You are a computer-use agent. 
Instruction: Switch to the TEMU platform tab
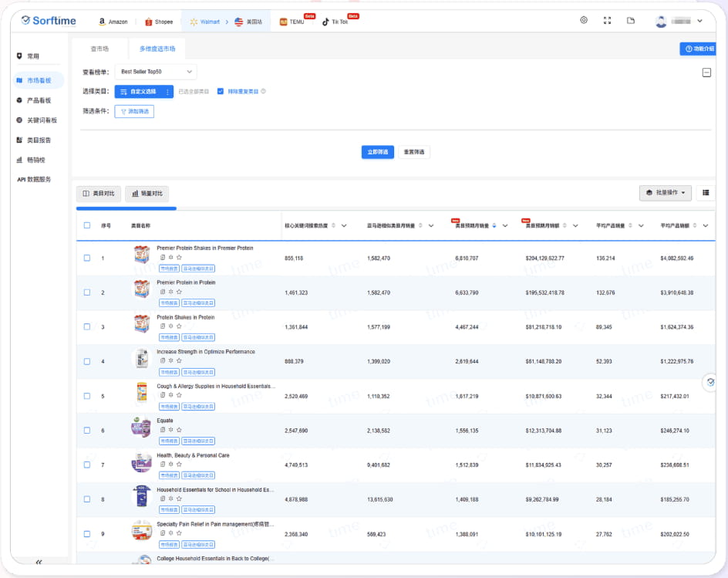click(292, 22)
